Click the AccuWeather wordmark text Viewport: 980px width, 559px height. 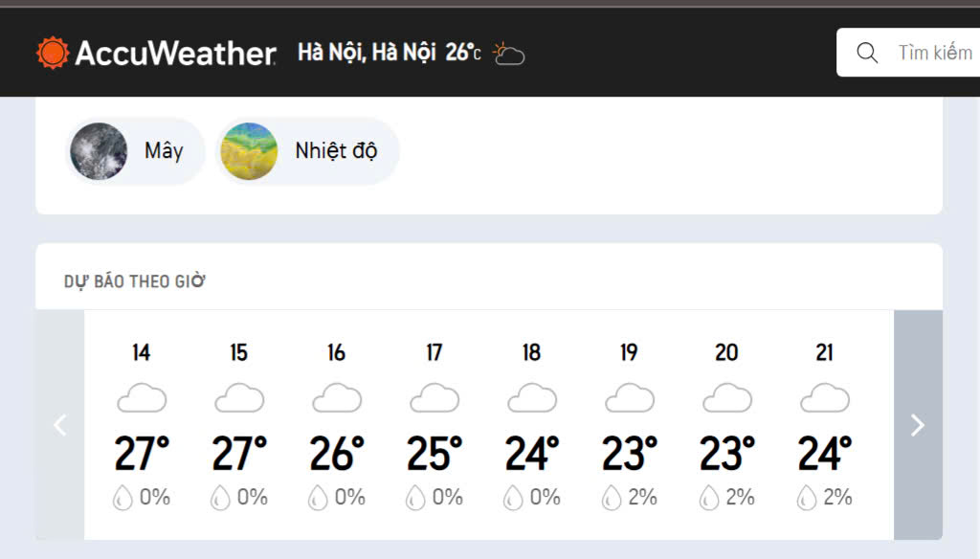(175, 54)
